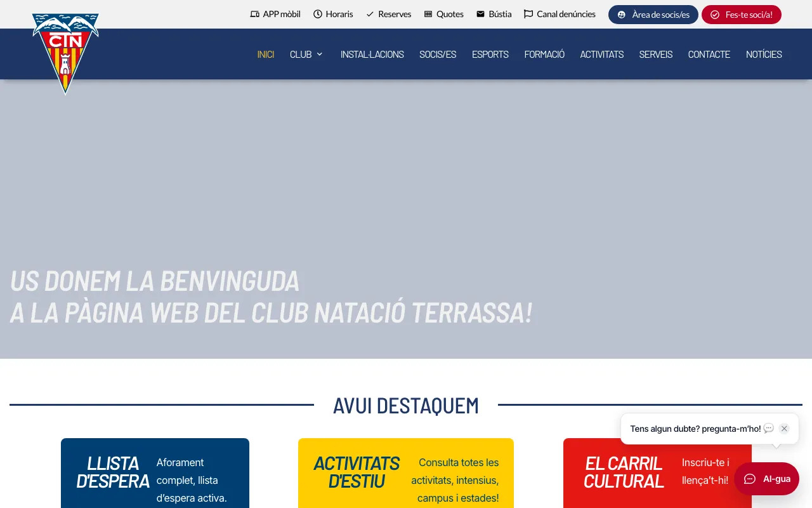
Task: Open the SOCIS/ES menu item
Action: [438, 54]
